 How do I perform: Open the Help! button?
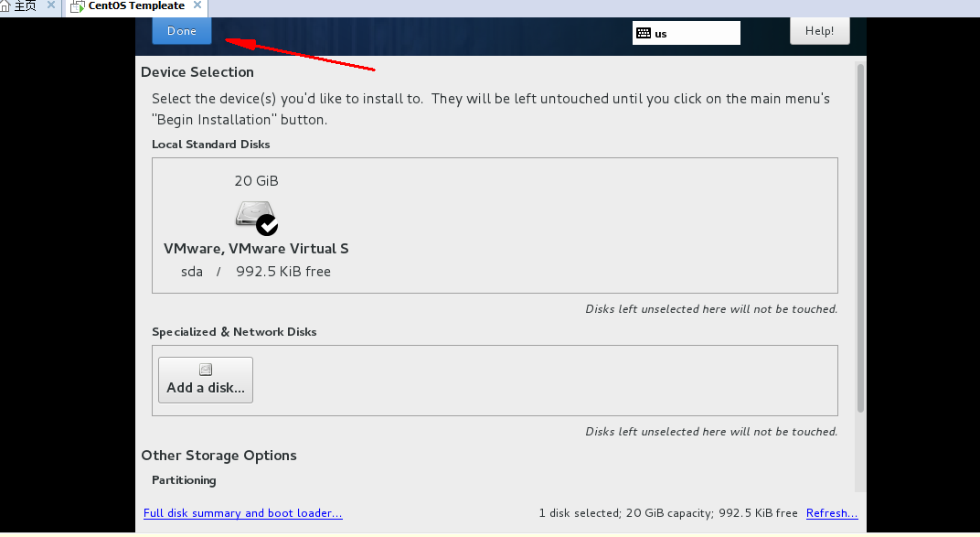[x=819, y=30]
